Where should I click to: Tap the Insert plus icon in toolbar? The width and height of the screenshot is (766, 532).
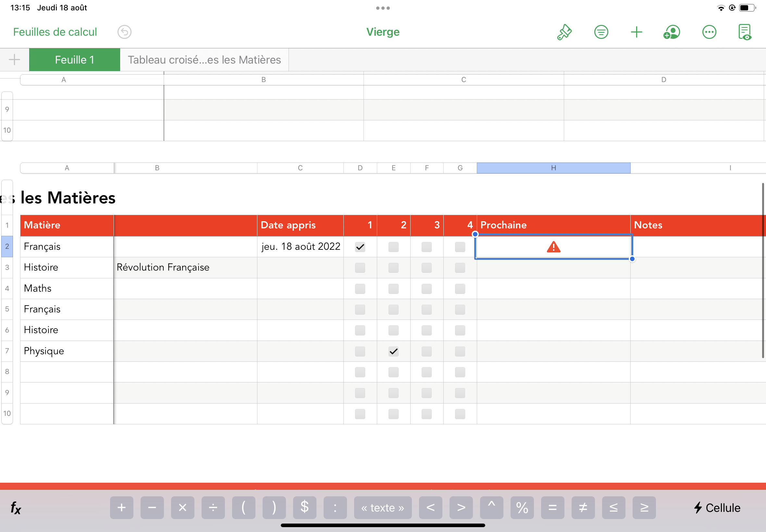pos(636,32)
